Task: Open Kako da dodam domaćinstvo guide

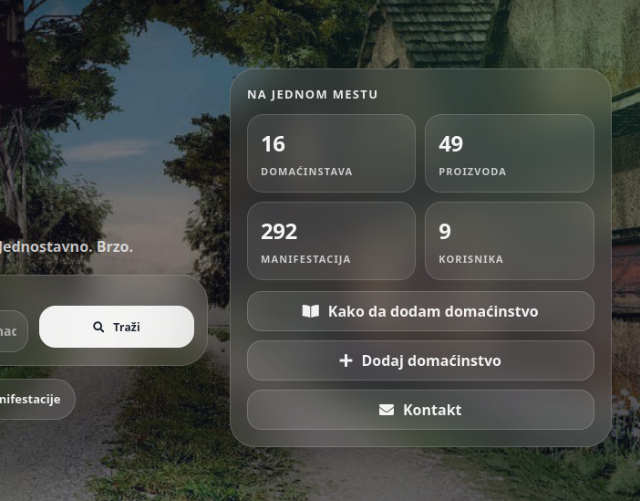Action: tap(420, 311)
